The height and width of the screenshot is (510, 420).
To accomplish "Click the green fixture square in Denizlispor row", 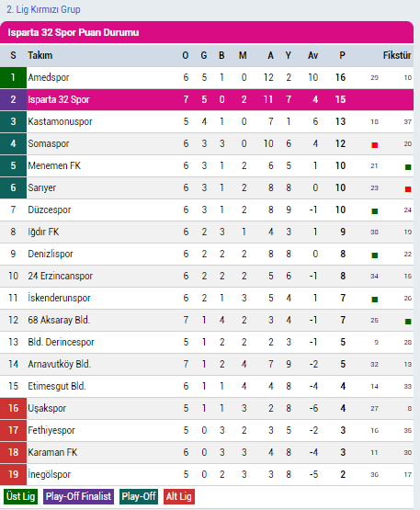I will tap(374, 255).
